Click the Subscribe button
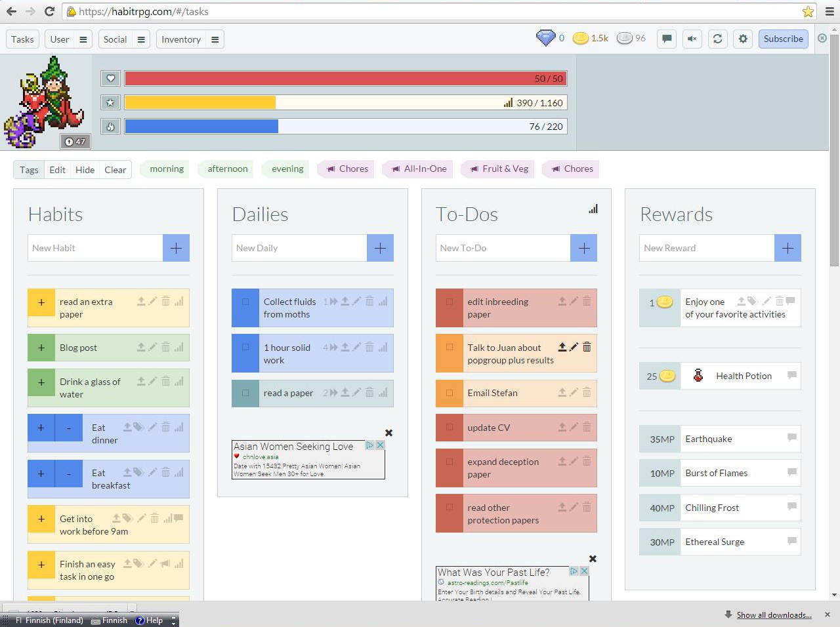840x627 pixels. (x=783, y=39)
